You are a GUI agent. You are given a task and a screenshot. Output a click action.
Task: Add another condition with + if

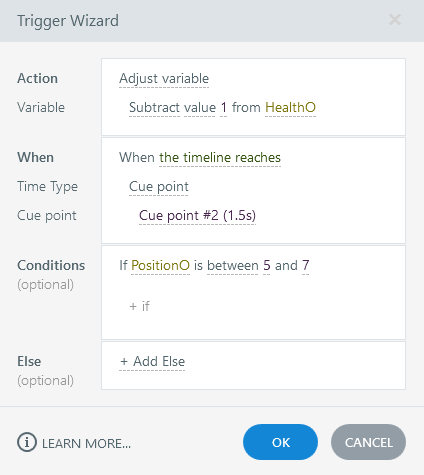[139, 306]
